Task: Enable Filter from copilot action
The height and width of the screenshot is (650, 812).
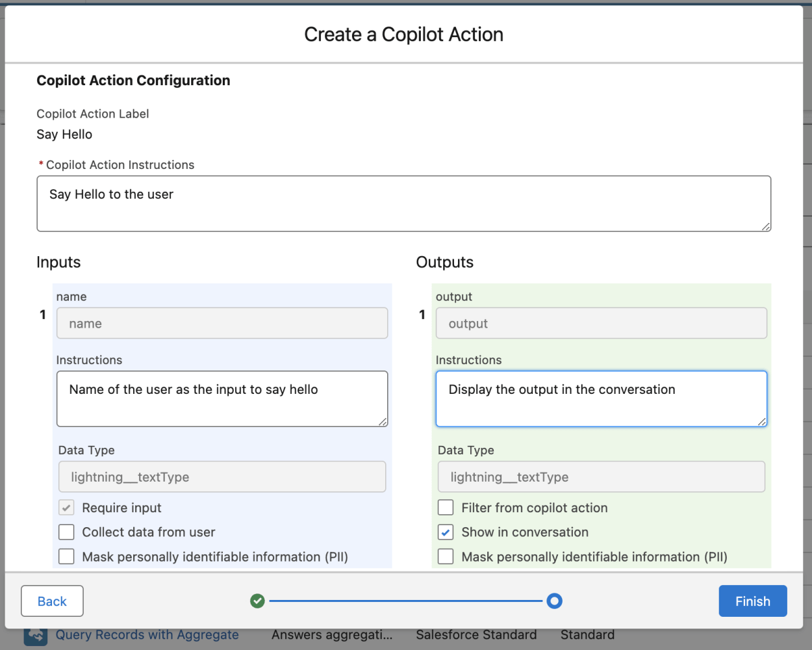Action: click(446, 508)
